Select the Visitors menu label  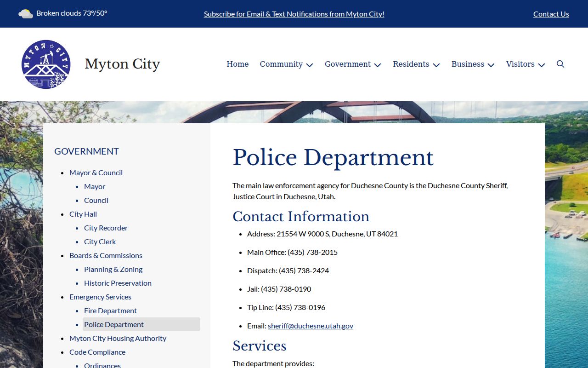520,64
